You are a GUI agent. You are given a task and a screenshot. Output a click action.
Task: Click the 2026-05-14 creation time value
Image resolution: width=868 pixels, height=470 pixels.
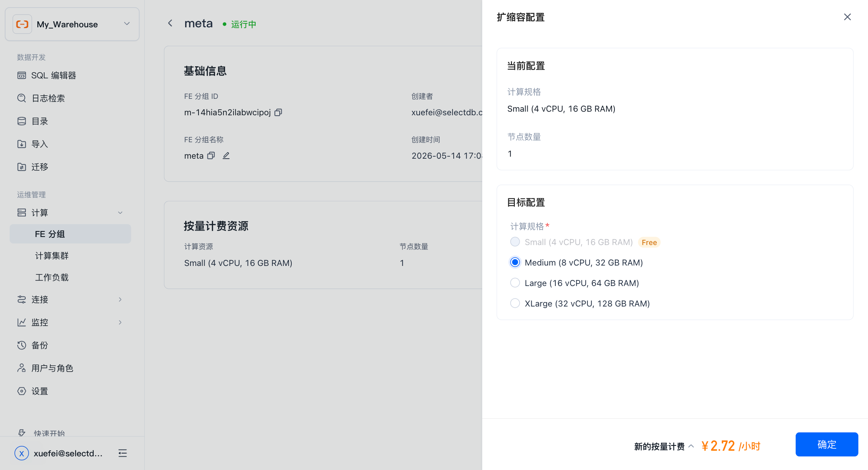tap(447, 156)
